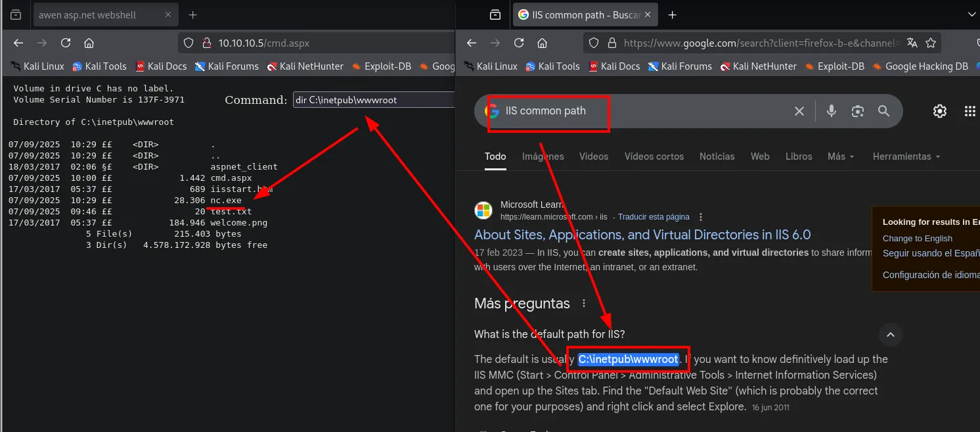Screen dimensions: 980x432
Task: Go back in the webshell browser window
Action: [x=18, y=43]
